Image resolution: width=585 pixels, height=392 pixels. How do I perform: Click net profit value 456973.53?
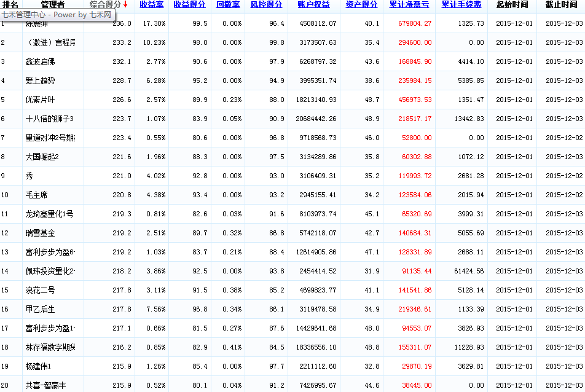click(x=415, y=100)
